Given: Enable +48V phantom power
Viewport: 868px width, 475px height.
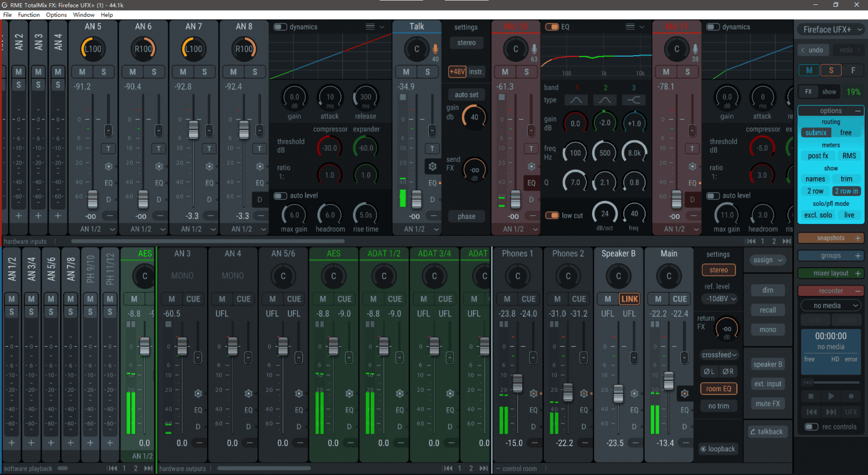Looking at the screenshot, I should [x=457, y=72].
